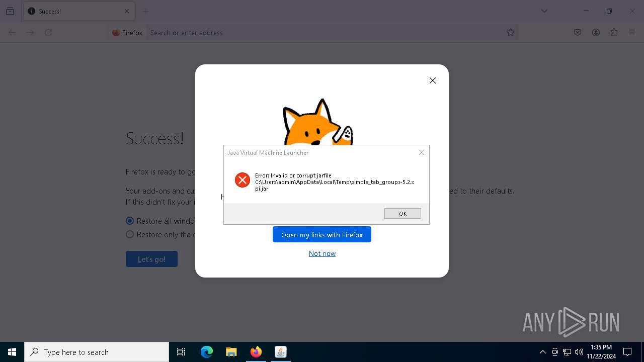
Task: Open Save to Pocket icon
Action: pos(578,33)
